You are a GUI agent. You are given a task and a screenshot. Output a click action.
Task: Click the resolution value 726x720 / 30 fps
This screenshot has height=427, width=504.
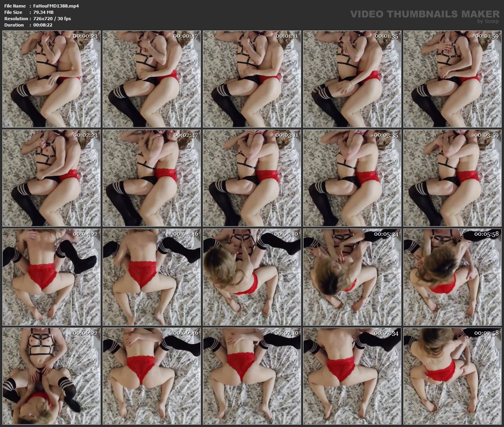[x=52, y=19]
